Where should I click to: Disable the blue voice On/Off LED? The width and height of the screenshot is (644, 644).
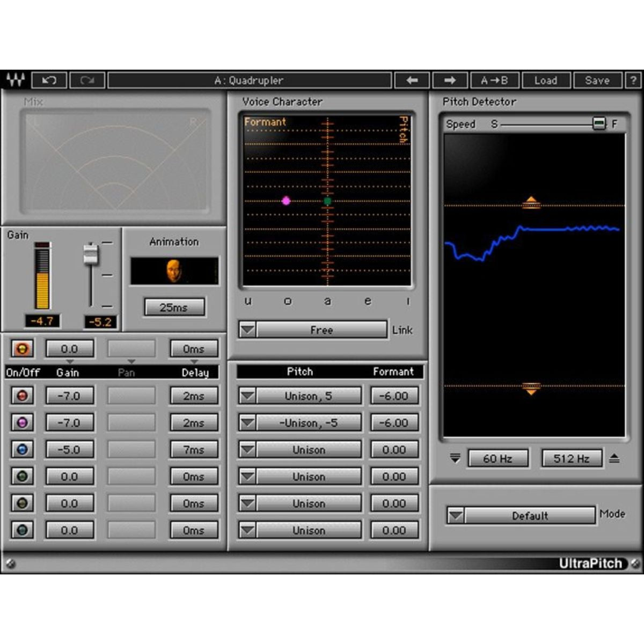point(22,449)
